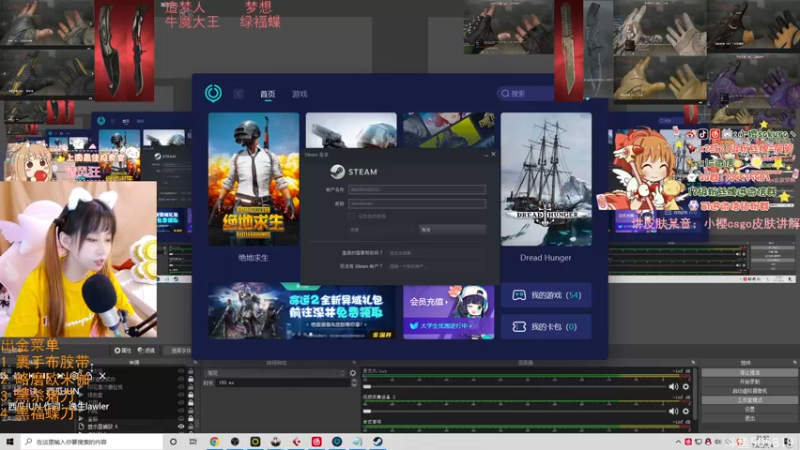Show hidden tray icons via the taskbar chevron
800x450 pixels.
(x=678, y=442)
